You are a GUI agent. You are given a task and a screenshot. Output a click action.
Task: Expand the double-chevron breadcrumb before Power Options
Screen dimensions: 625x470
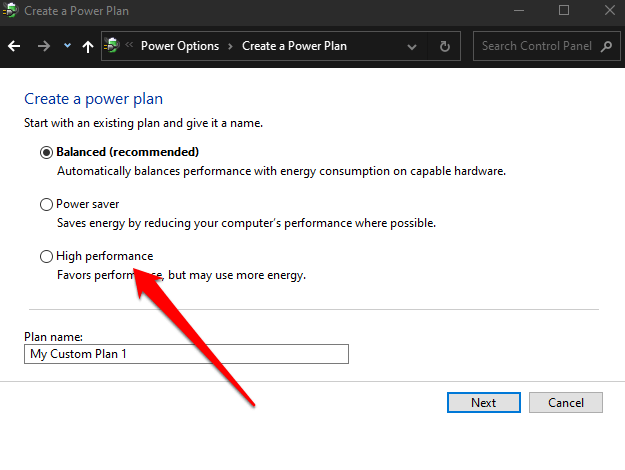coord(130,46)
